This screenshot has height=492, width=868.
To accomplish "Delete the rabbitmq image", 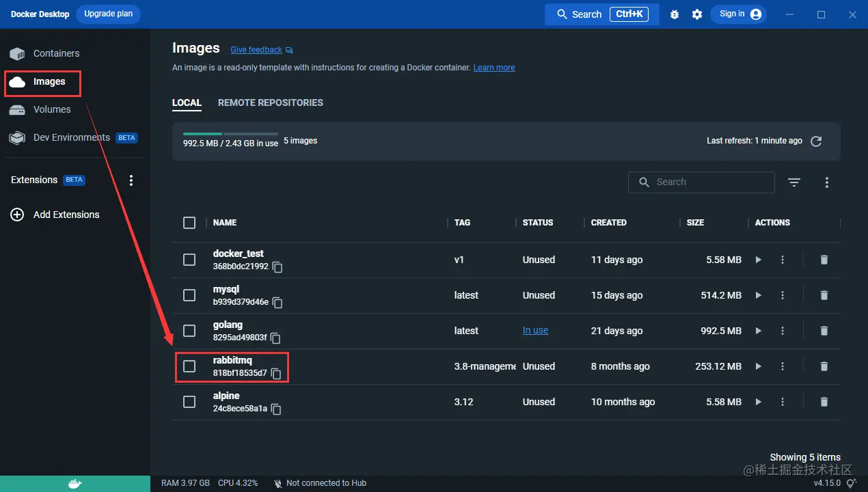I will click(x=824, y=366).
